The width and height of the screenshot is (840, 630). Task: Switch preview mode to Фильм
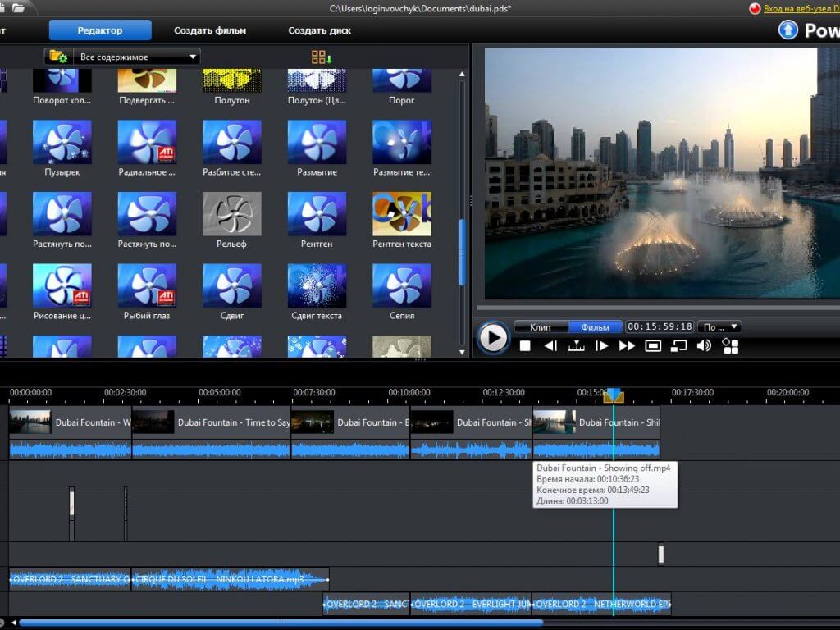595,326
